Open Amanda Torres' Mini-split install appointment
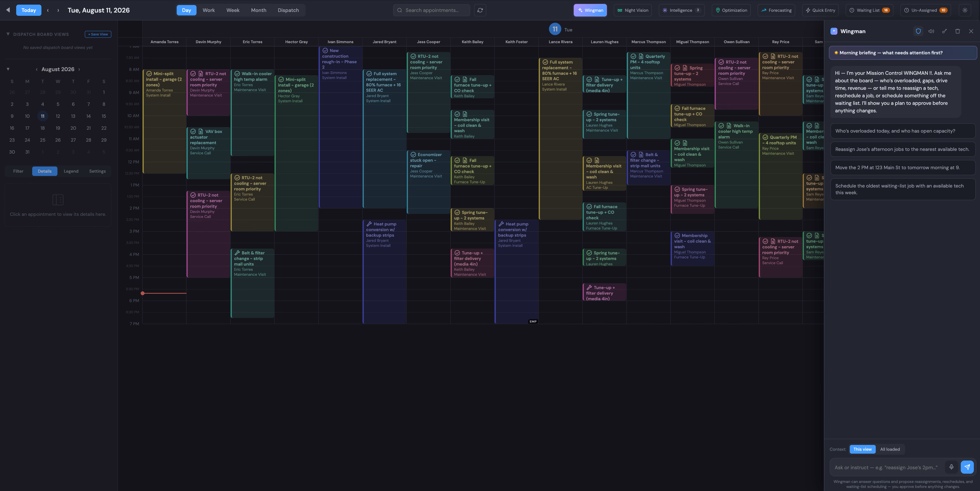 point(164,121)
